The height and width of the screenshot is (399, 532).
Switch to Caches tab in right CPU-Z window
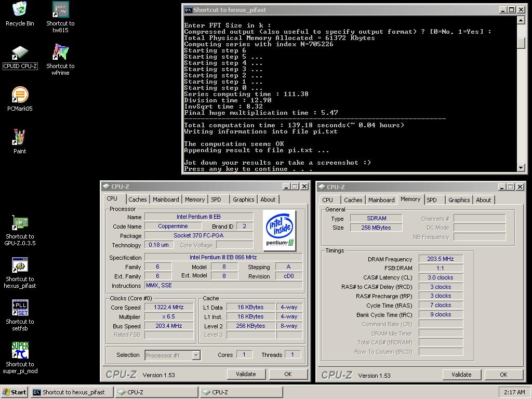353,200
